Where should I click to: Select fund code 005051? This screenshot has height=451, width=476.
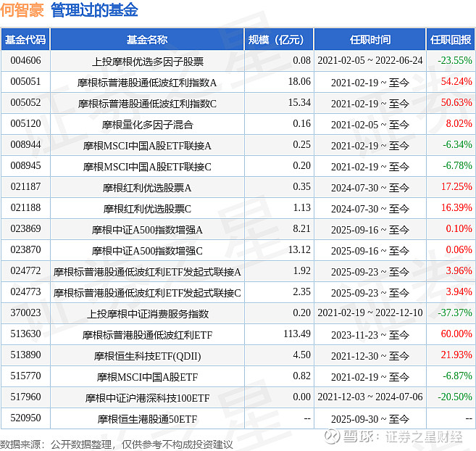[25, 81]
